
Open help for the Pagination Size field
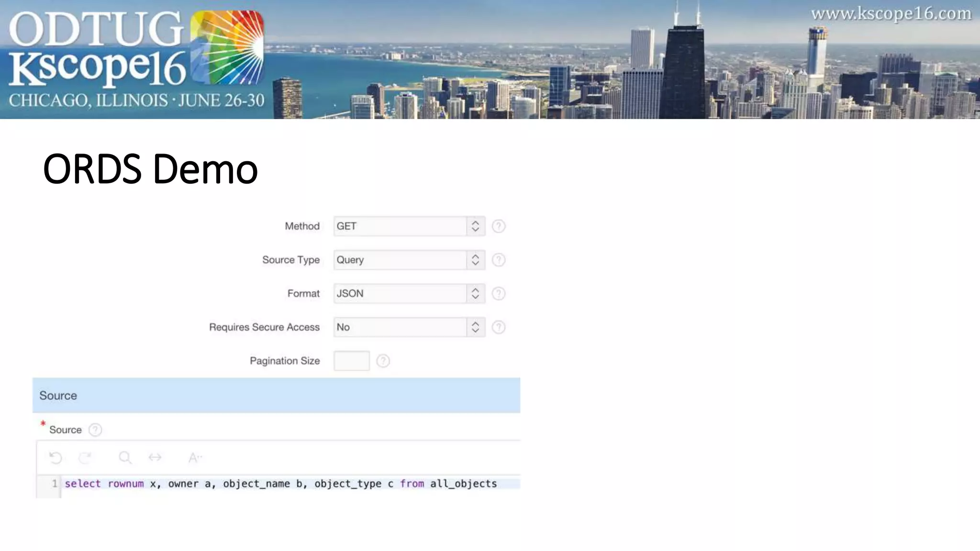coord(383,361)
